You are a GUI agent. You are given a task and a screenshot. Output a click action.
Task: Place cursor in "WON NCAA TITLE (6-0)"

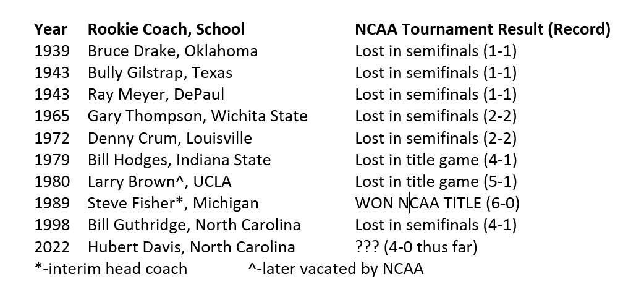point(438,204)
